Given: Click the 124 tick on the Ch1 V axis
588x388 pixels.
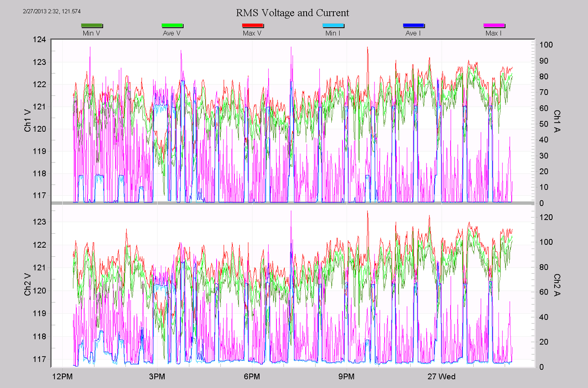Looking at the screenshot, I should point(39,40).
